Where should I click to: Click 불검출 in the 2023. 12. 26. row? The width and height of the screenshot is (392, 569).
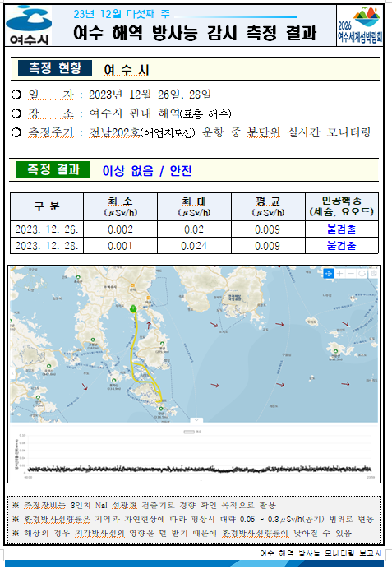[341, 229]
